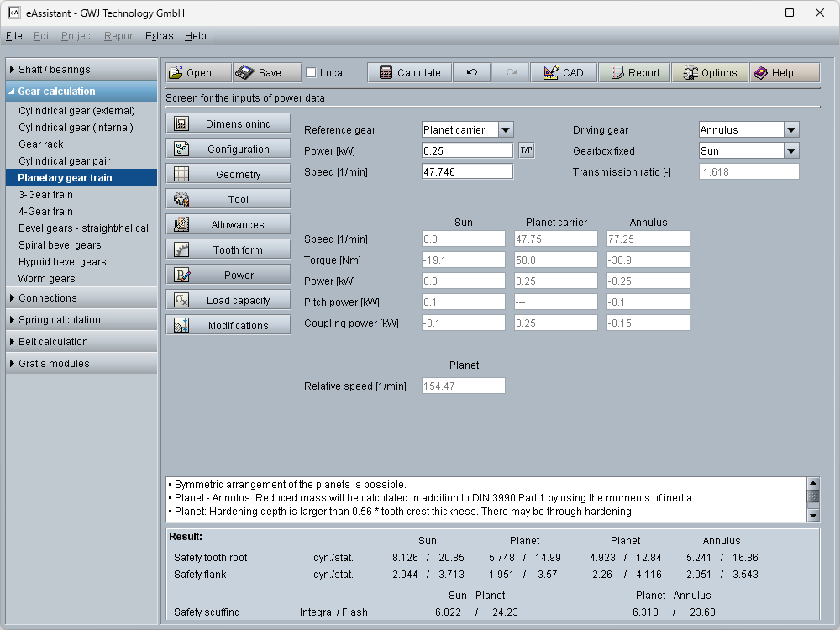Click the Open file toolbar button
The height and width of the screenshot is (630, 840).
point(197,73)
